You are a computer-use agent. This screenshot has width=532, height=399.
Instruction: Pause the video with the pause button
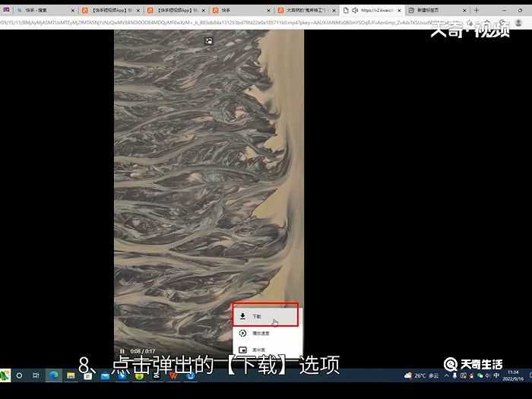pos(122,351)
